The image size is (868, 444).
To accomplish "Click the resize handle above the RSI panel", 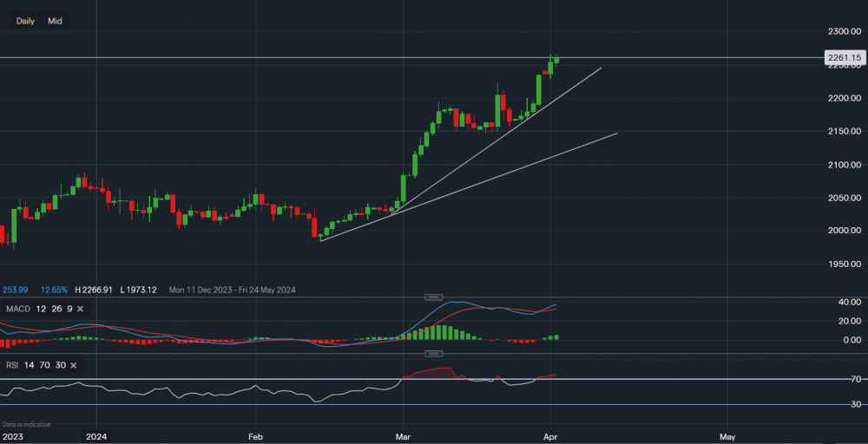I will 435,354.
